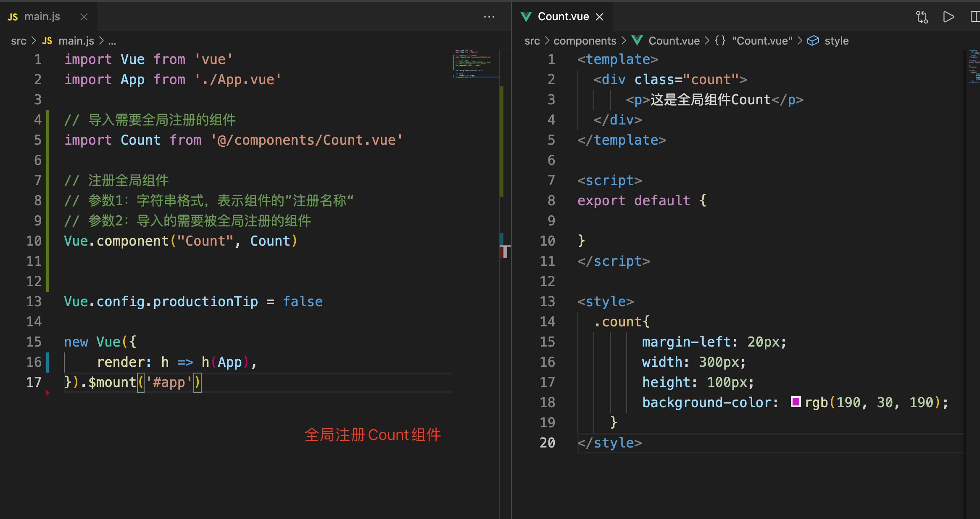Click '#app' string in $mount call
Screen dimensions: 980x519
(169, 382)
